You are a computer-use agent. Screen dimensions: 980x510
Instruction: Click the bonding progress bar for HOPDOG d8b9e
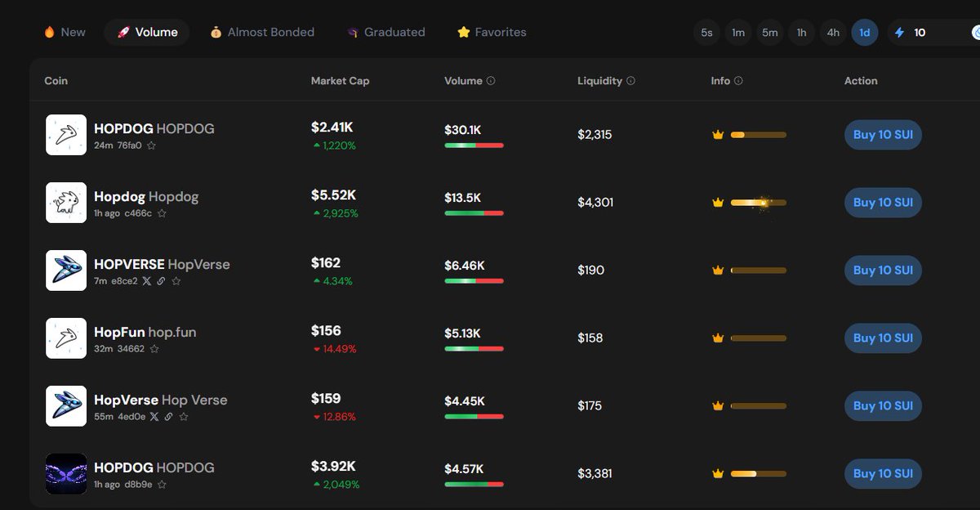pyautogui.click(x=759, y=474)
